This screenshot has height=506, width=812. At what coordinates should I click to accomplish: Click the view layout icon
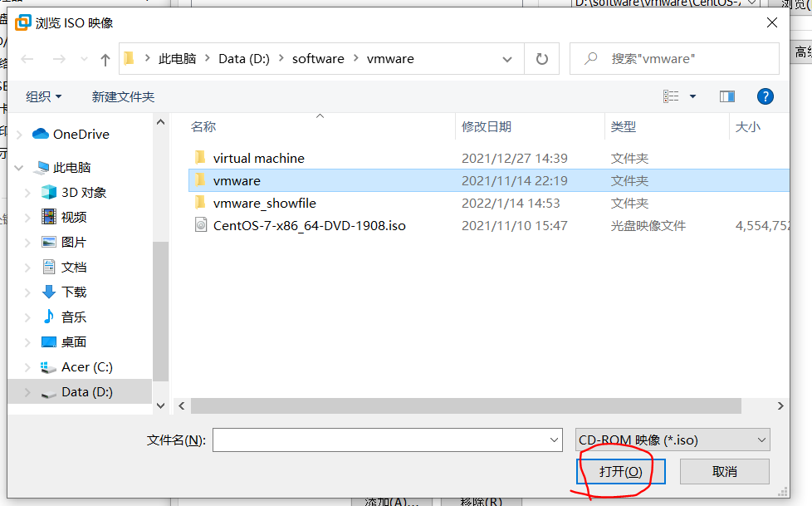[671, 96]
